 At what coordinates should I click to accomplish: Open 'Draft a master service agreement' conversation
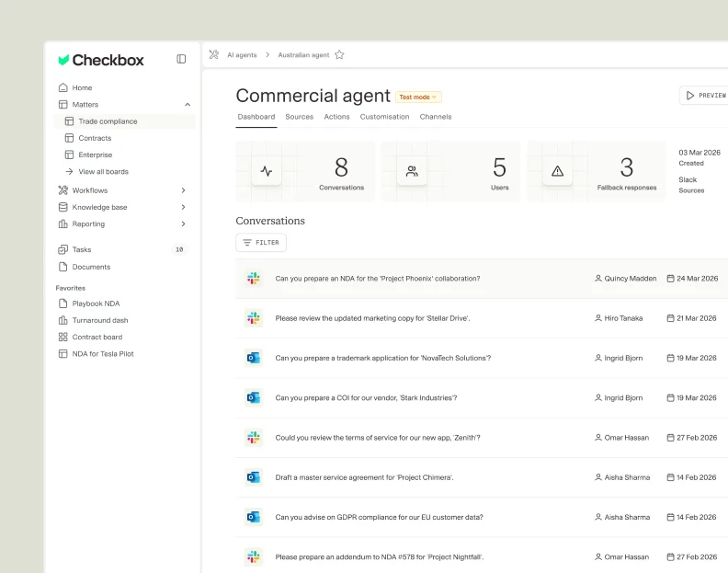[365, 477]
